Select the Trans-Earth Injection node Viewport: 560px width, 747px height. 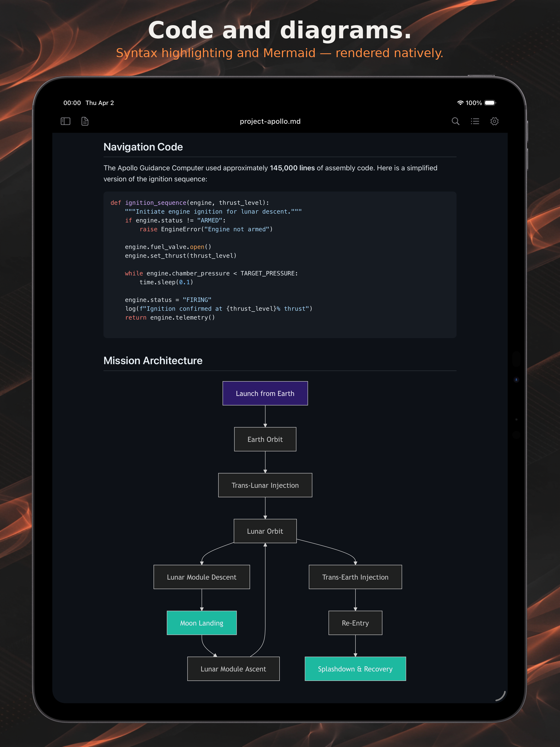[x=355, y=577]
